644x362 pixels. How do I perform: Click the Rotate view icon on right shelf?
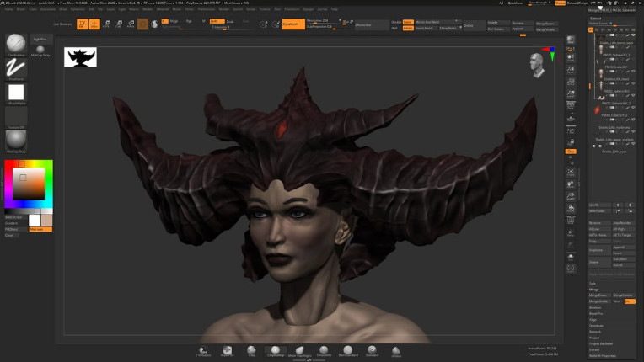(571, 209)
